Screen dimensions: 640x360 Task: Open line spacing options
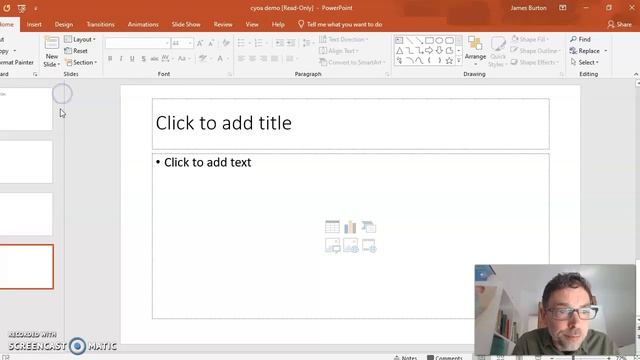click(x=308, y=43)
